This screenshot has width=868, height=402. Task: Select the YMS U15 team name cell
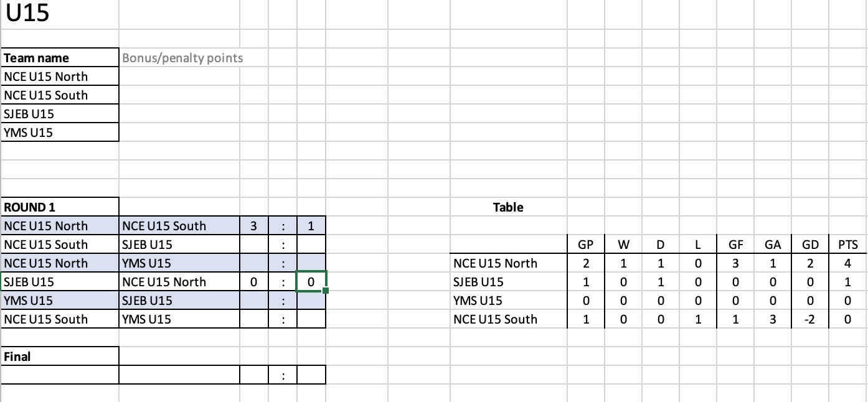coord(60,133)
